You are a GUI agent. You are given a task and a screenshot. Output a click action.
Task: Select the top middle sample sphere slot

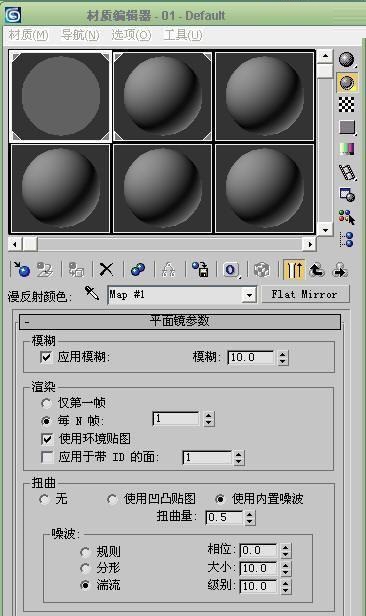pyautogui.click(x=163, y=96)
